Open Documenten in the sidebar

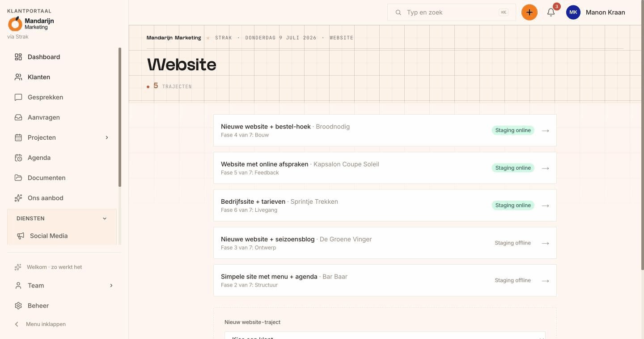pyautogui.click(x=47, y=178)
